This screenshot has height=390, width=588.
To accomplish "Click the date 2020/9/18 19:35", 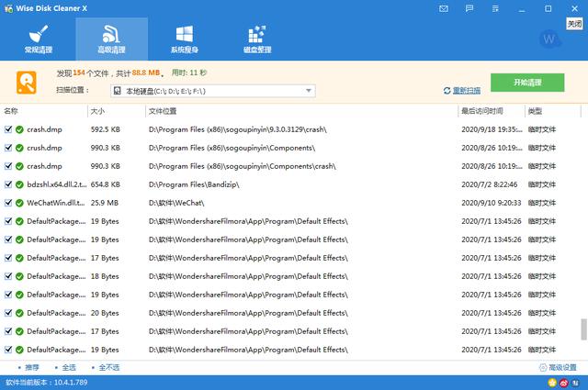I will (x=492, y=129).
